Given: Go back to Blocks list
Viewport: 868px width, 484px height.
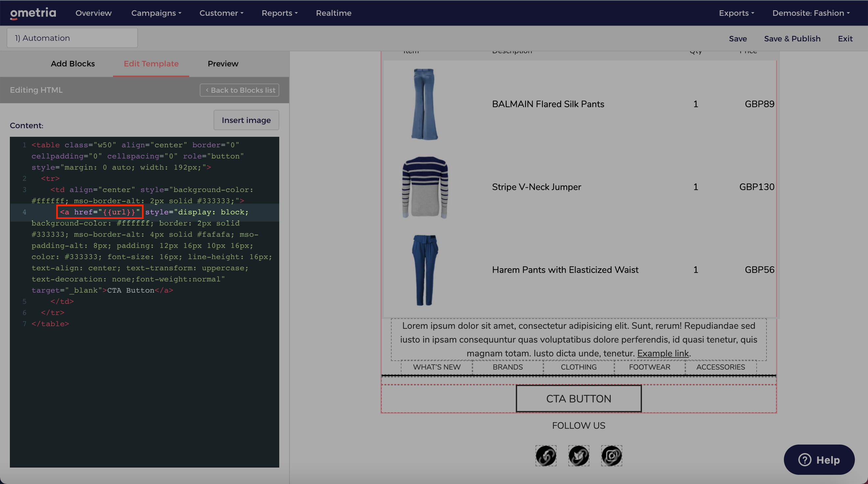Looking at the screenshot, I should click(240, 90).
